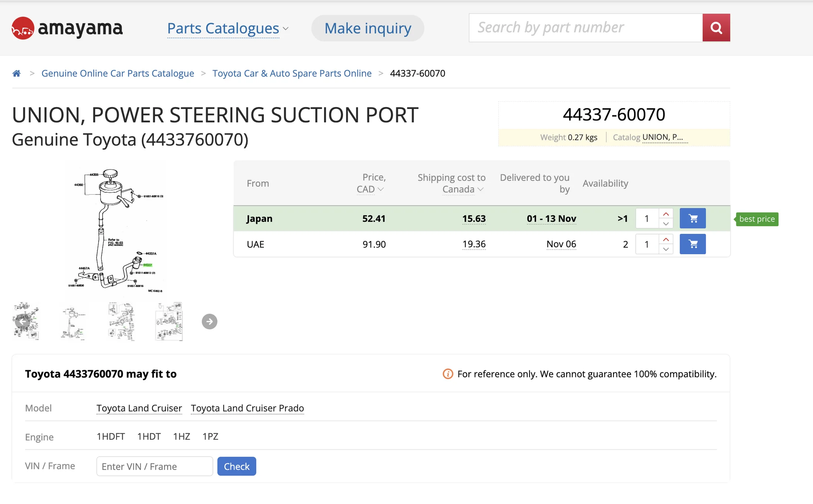Change the price currency from CAD
The image size is (813, 504).
(370, 189)
